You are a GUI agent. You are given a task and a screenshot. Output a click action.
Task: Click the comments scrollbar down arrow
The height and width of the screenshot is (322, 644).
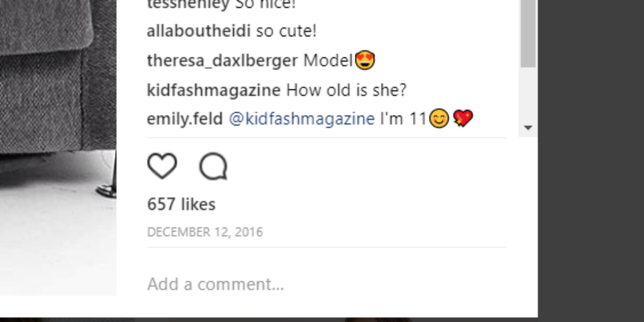pos(528,128)
